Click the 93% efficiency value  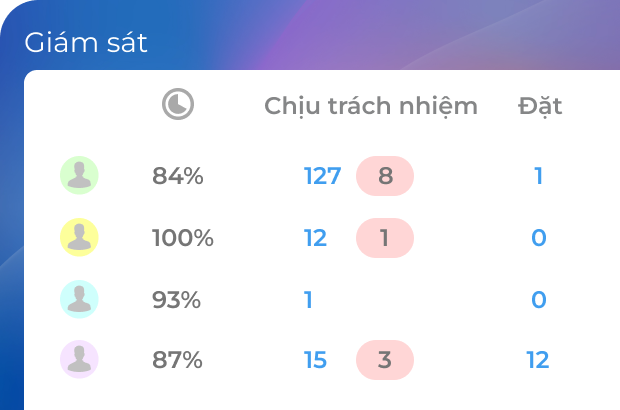pos(177,299)
